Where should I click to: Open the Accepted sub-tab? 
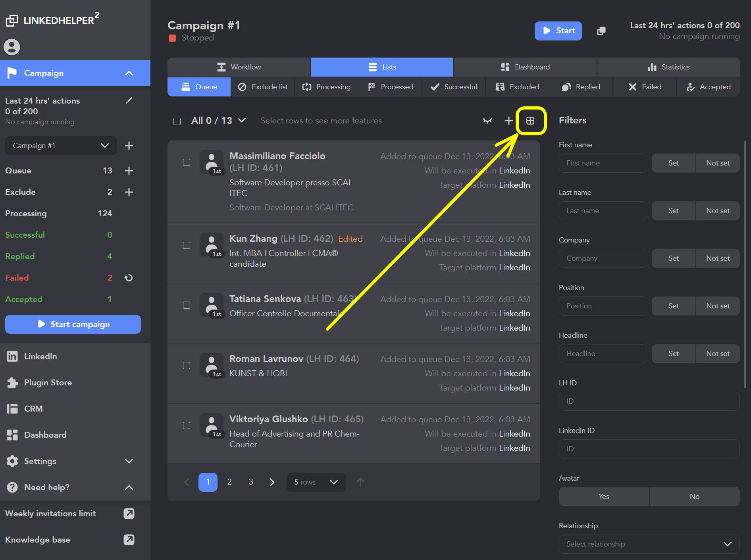point(708,87)
